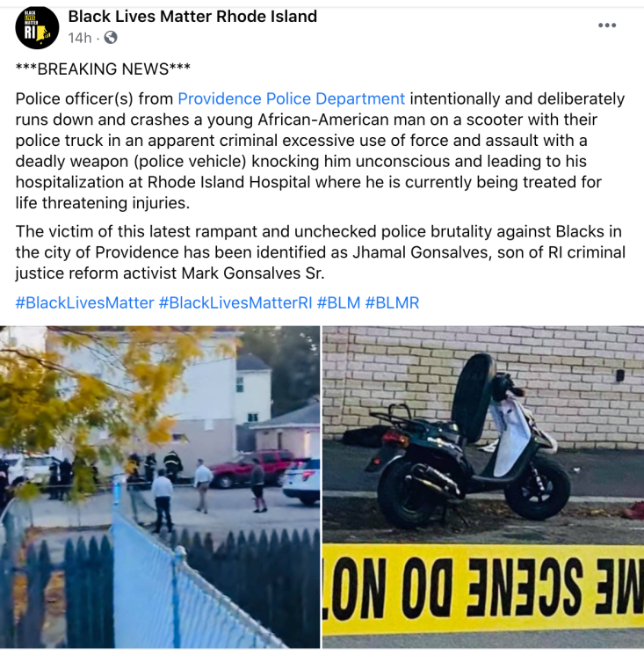This screenshot has width=644, height=655.
Task: Open the three-dot post options menu
Action: click(x=607, y=25)
